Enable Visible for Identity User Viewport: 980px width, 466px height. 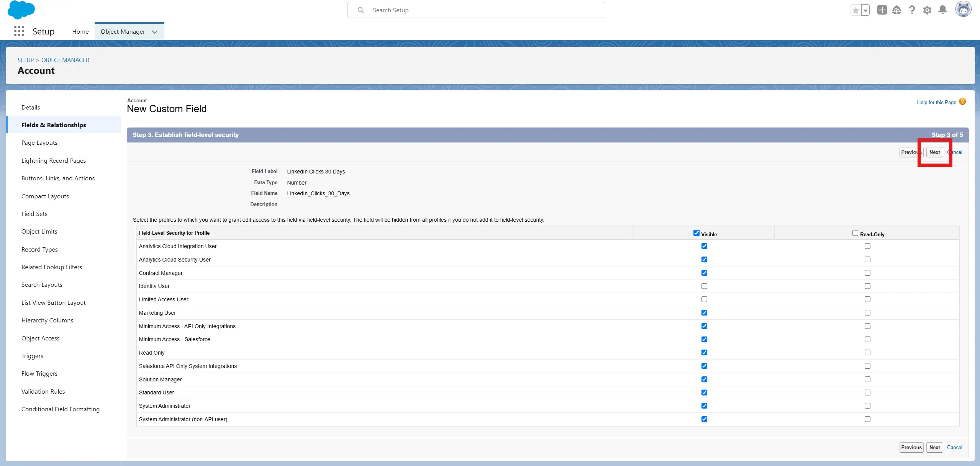(704, 286)
